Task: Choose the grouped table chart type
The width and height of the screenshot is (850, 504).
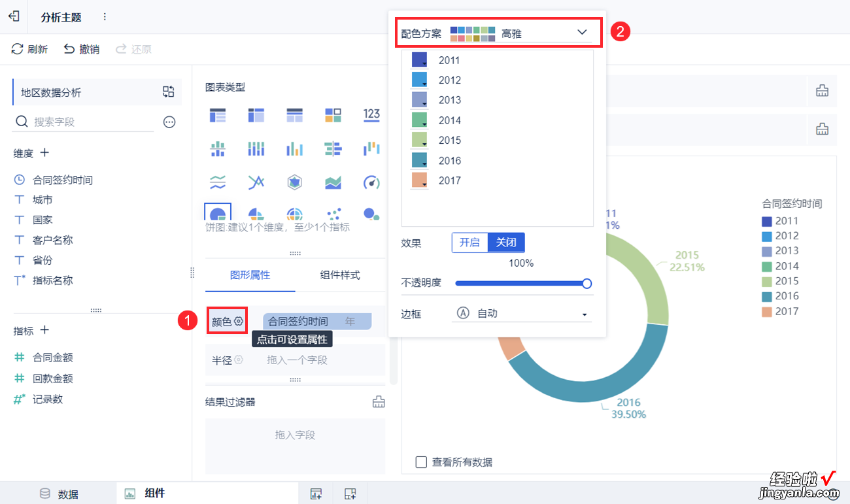Action: pos(218,115)
